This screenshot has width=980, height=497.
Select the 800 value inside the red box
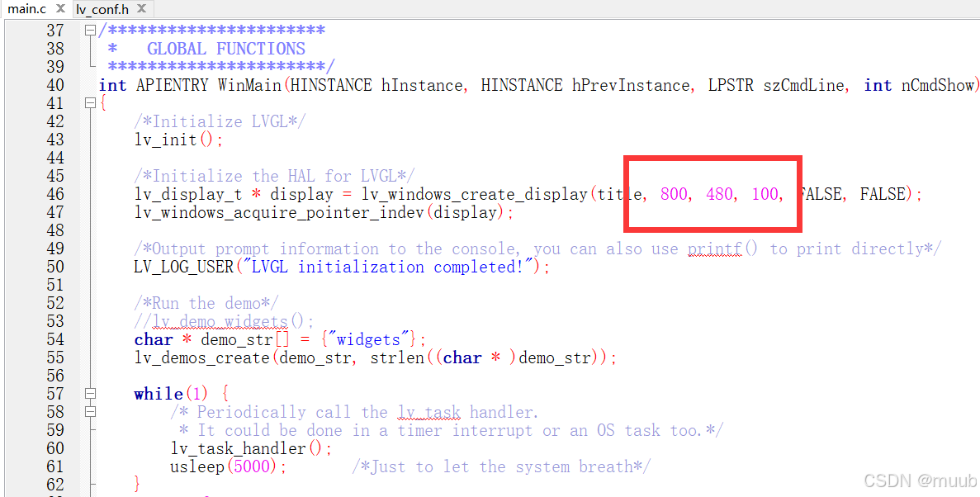pyautogui.click(x=674, y=194)
